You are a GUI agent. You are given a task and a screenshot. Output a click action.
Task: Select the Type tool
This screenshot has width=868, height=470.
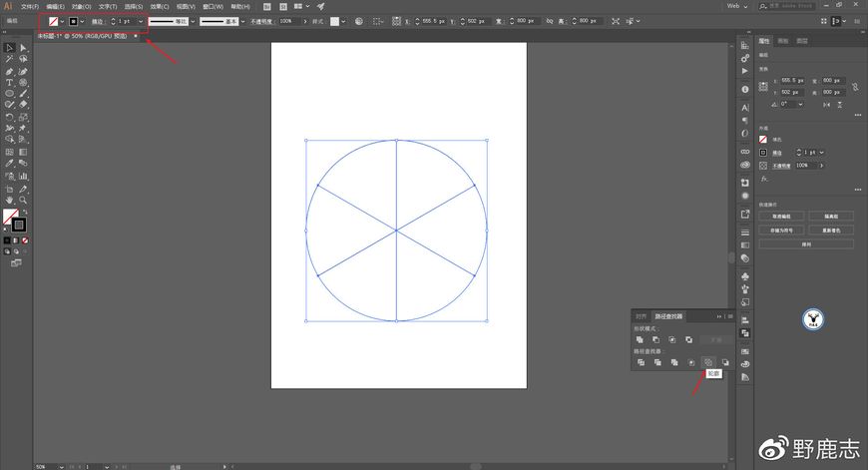[x=9, y=82]
